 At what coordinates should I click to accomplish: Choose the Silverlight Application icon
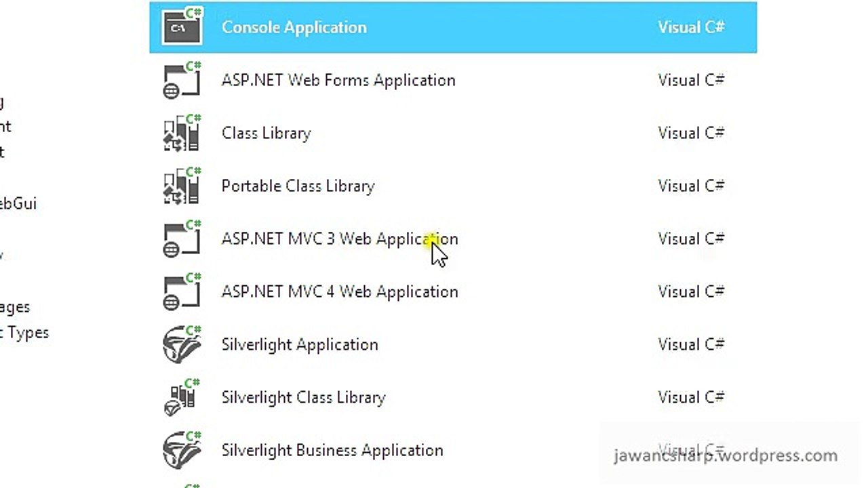[182, 344]
